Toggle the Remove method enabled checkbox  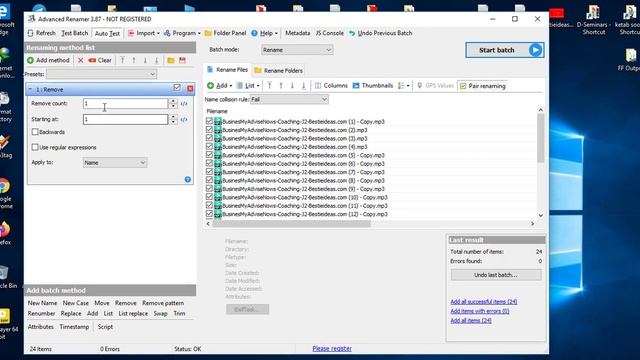(x=177, y=87)
